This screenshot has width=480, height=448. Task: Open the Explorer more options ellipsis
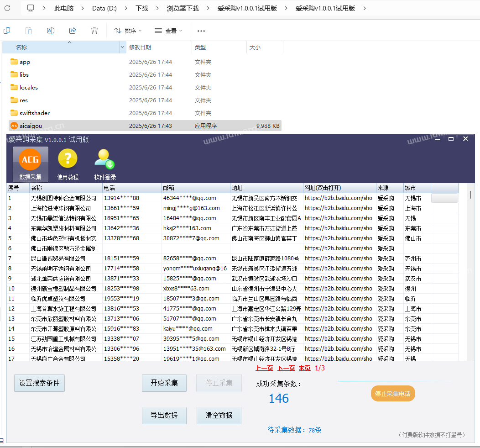point(201,31)
